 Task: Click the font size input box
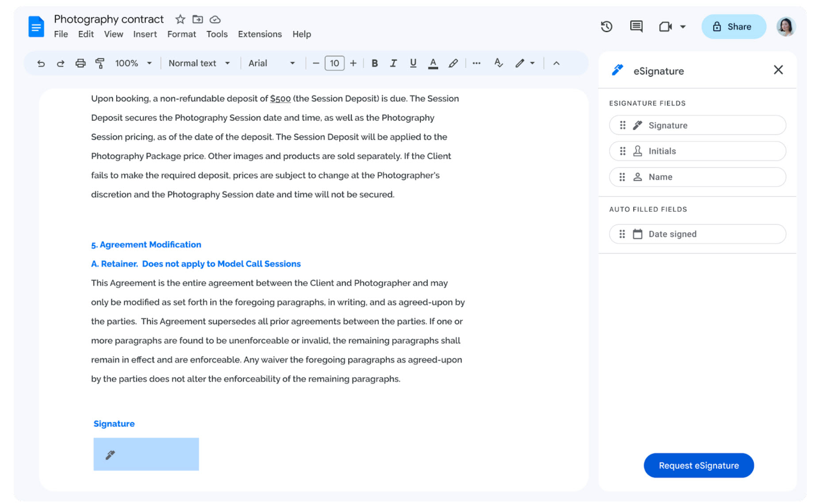click(334, 63)
